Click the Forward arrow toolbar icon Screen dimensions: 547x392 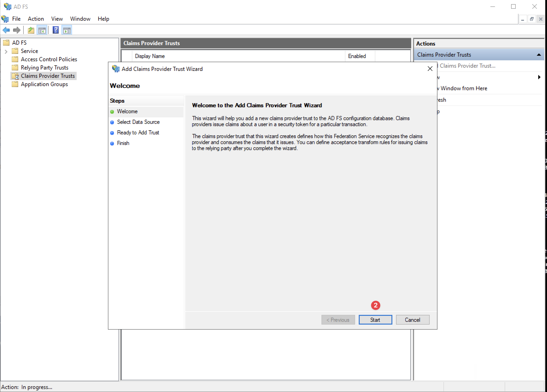[x=16, y=30]
